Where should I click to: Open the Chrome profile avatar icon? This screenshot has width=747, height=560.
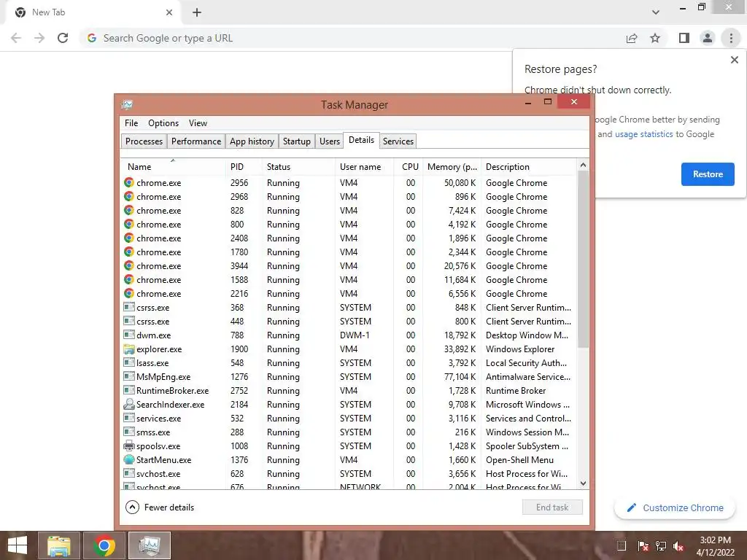708,38
